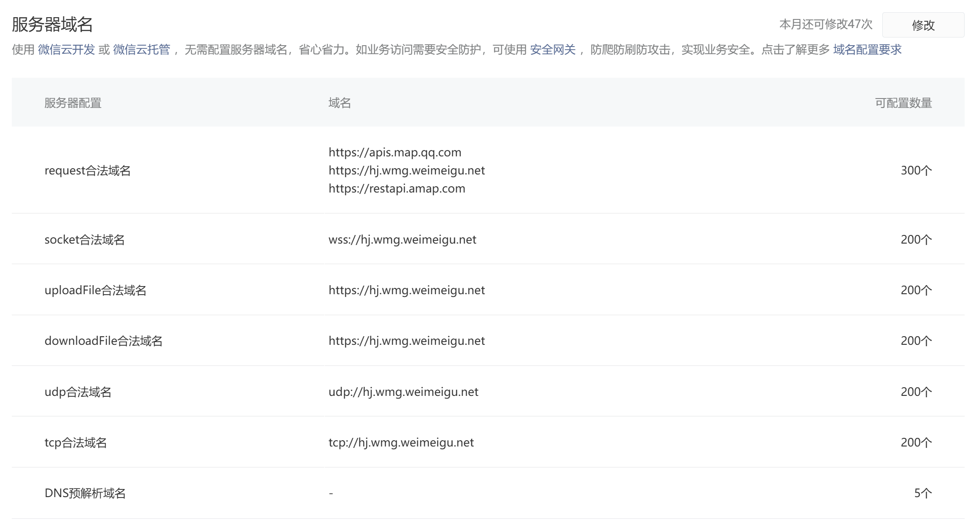The width and height of the screenshot is (980, 531).
Task: Click the downloadFile合法域名 row label
Action: [x=104, y=341]
